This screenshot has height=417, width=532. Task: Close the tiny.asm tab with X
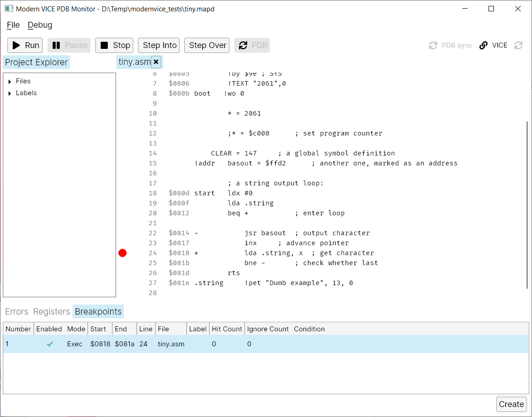click(x=156, y=62)
